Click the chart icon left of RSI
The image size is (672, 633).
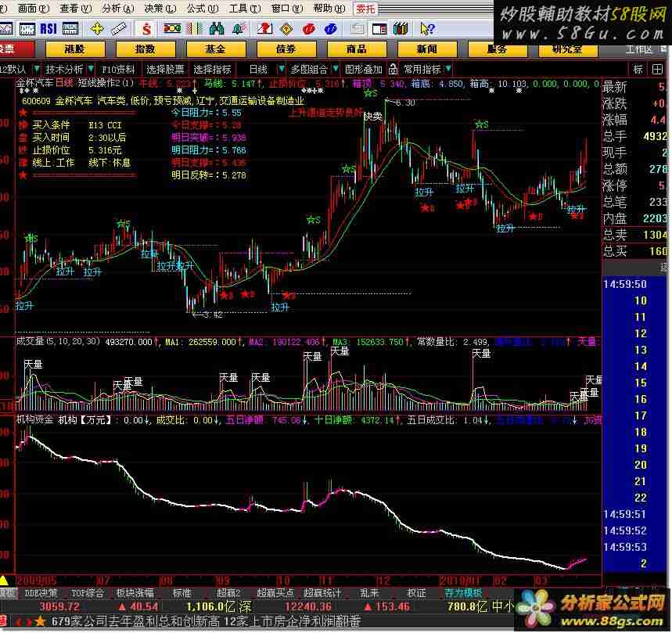coord(27,29)
